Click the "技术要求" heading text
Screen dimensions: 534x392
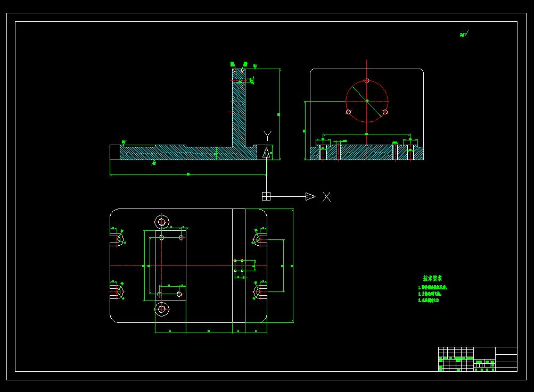pyautogui.click(x=432, y=278)
